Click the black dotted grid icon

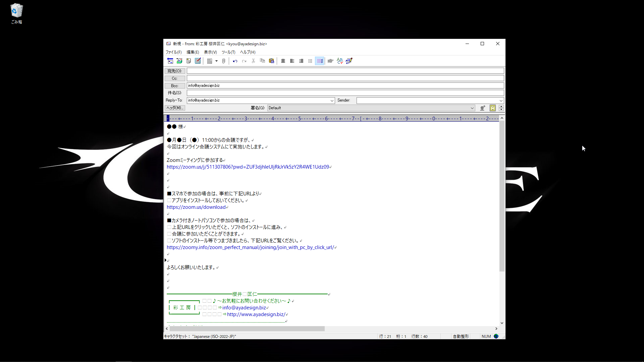(310, 61)
